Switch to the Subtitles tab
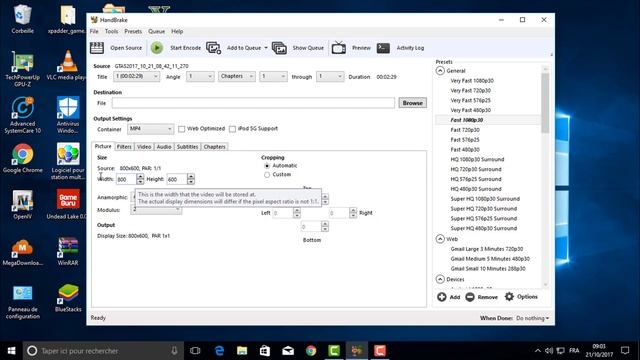 (187, 147)
